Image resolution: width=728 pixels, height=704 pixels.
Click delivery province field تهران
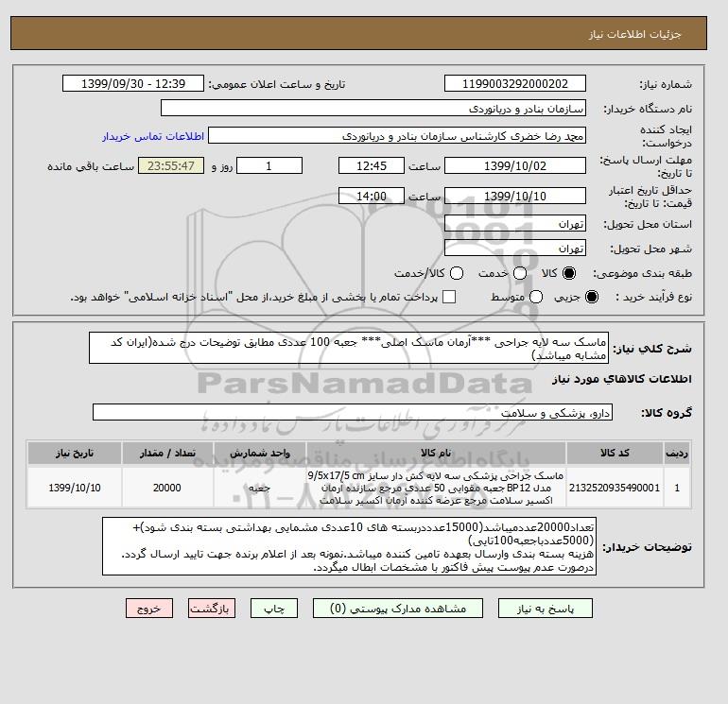tap(515, 224)
